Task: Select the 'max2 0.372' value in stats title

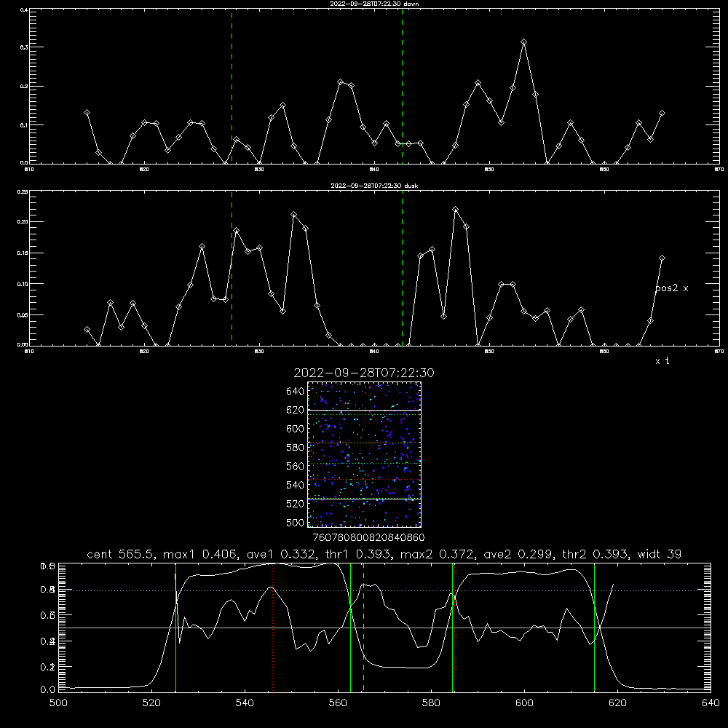Action: tap(438, 554)
